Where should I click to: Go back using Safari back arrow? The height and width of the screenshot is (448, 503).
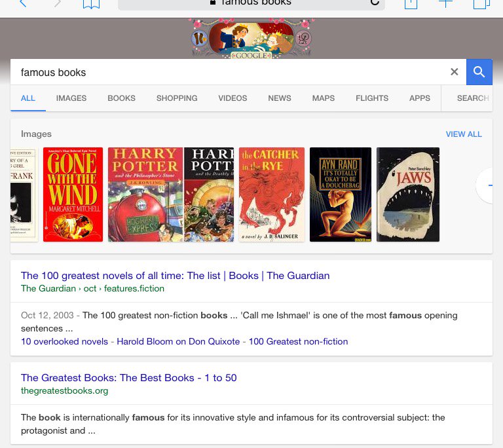tap(23, 3)
